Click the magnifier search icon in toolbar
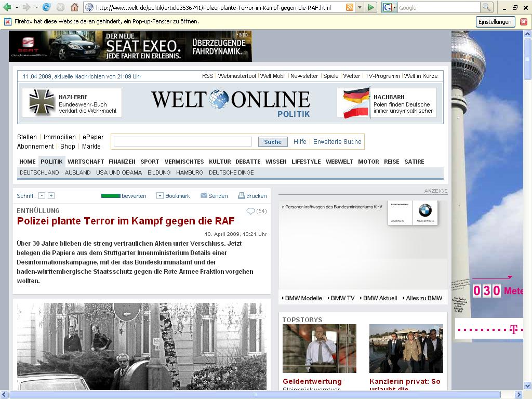 [x=486, y=7]
